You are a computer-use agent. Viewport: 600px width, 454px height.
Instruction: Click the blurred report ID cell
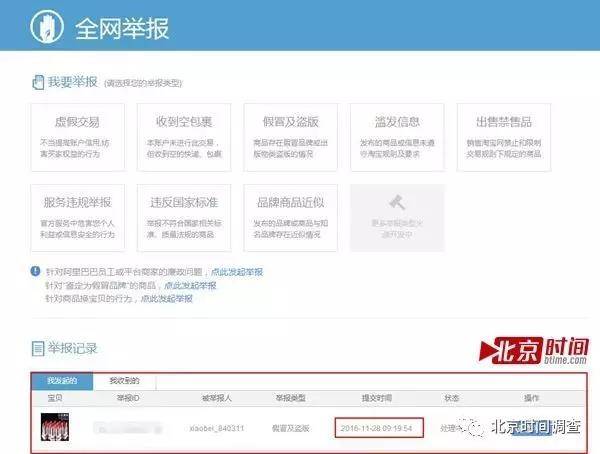[128, 428]
